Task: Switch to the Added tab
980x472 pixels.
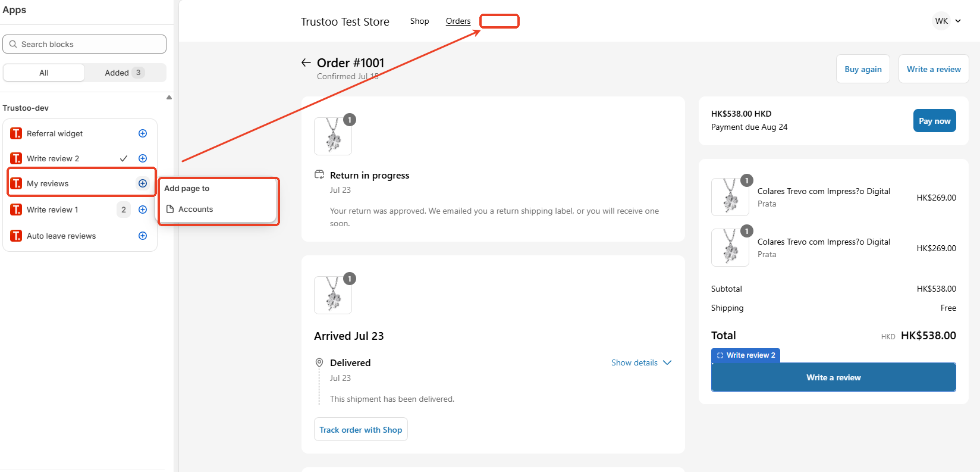Action: [x=124, y=73]
